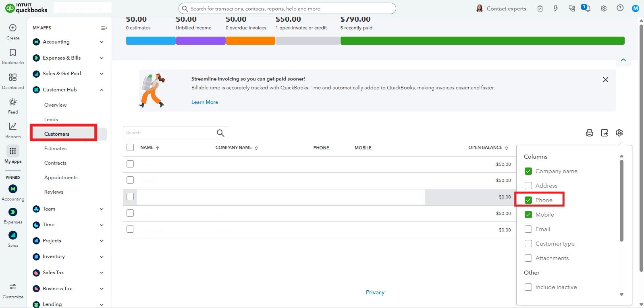Collapse the Customer Hub section
This screenshot has height=308, width=644.
click(102, 90)
